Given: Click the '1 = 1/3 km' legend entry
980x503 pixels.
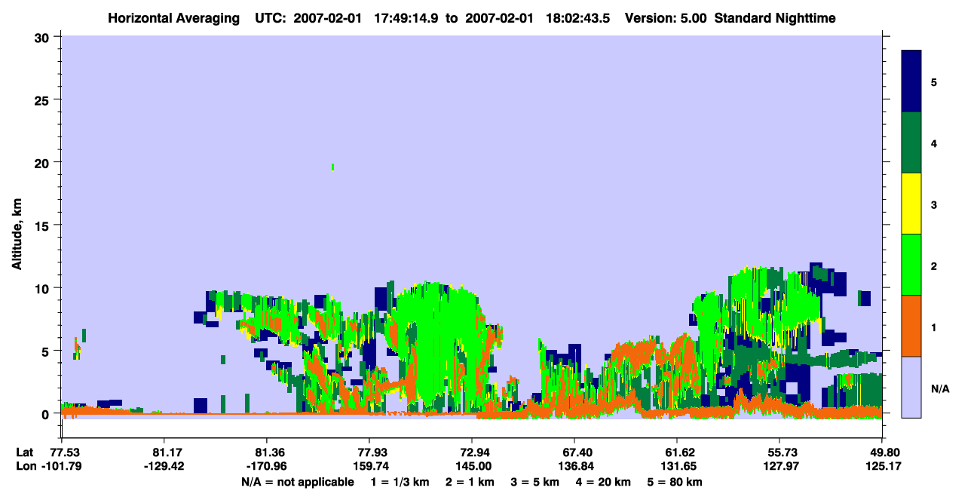Looking at the screenshot, I should [x=402, y=482].
